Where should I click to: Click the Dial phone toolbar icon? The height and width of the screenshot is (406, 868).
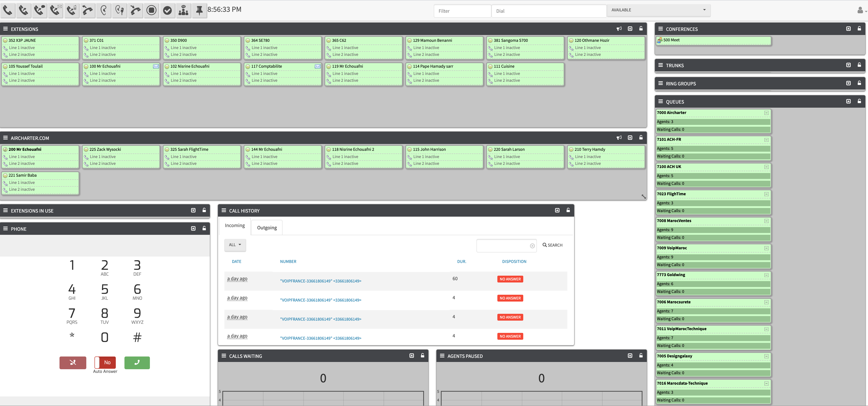pos(7,10)
